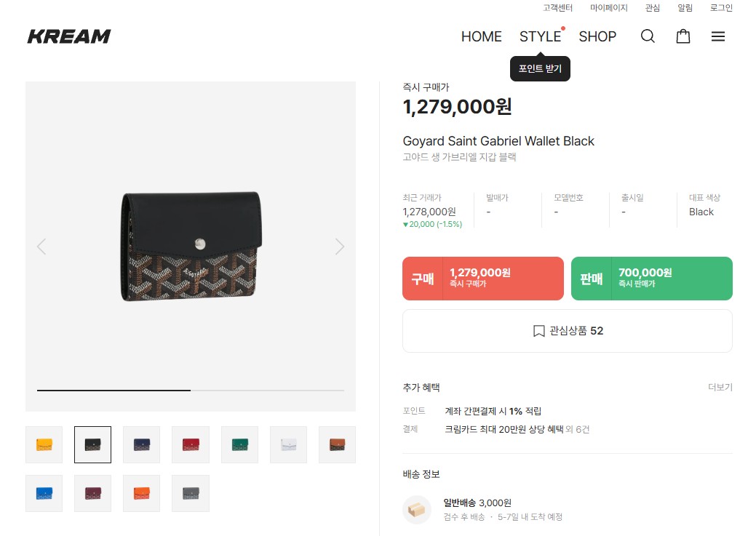The image size is (756, 536).
Task: Click the bookmark icon beside 관심상품
Action: (x=538, y=331)
